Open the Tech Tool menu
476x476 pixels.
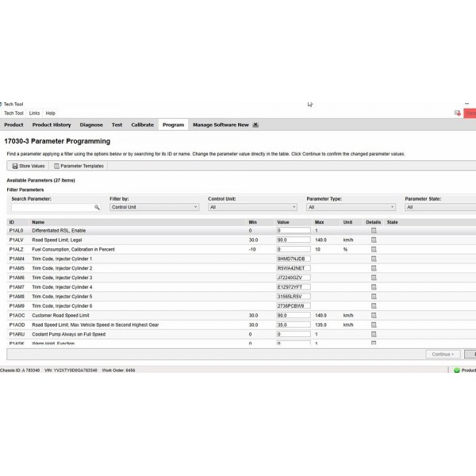pos(13,113)
